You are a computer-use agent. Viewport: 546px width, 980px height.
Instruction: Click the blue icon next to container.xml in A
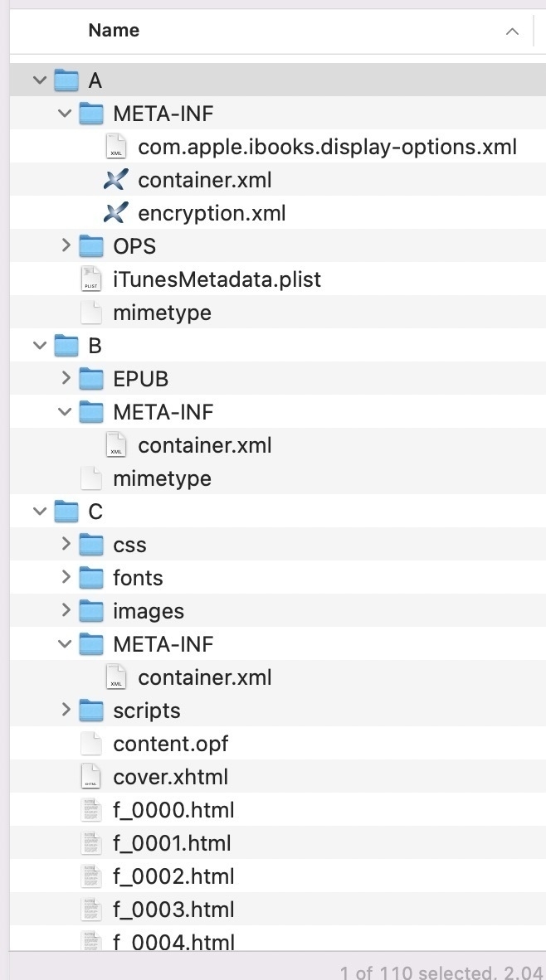(115, 180)
